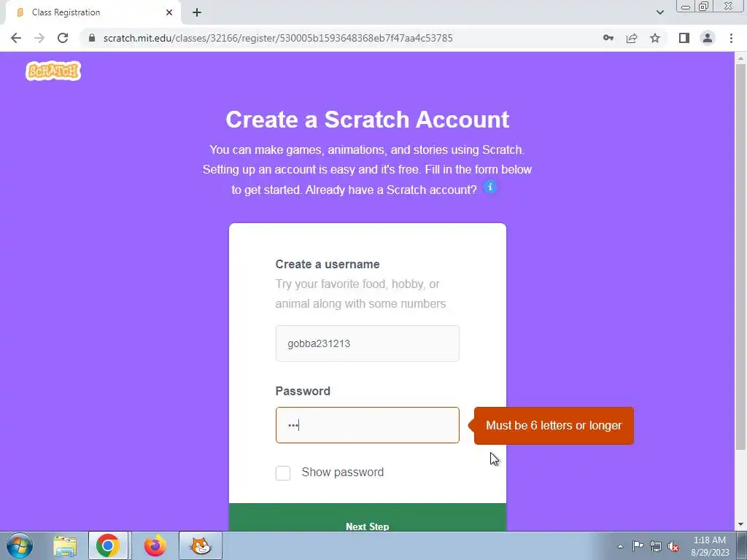Open Chrome side panel icon

(684, 38)
